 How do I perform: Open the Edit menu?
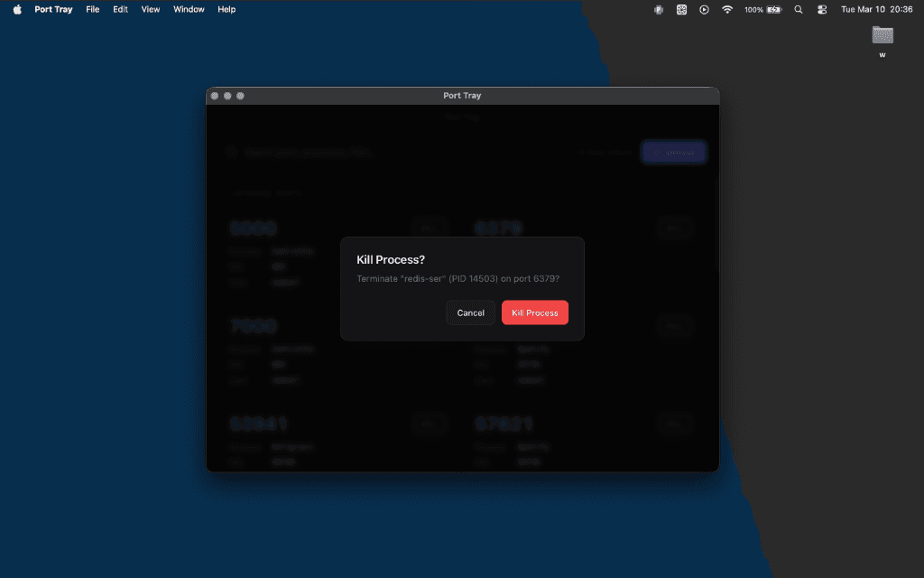pyautogui.click(x=120, y=9)
